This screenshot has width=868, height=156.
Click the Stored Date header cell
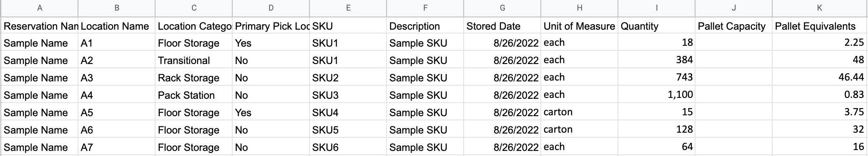pos(502,26)
